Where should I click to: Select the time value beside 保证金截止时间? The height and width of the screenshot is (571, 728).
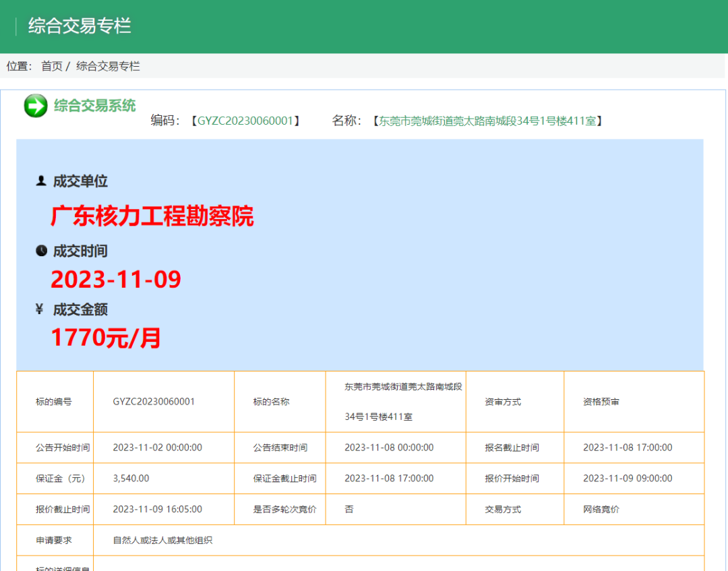pos(389,478)
